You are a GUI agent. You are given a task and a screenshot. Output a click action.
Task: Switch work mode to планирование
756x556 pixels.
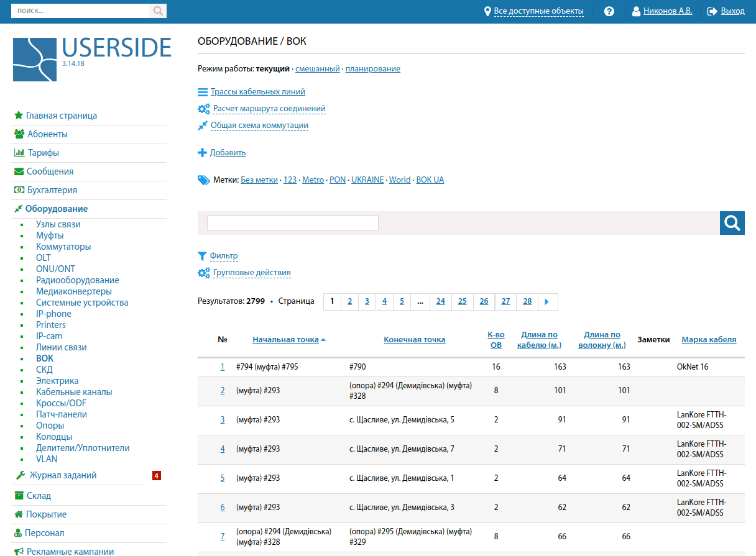372,69
